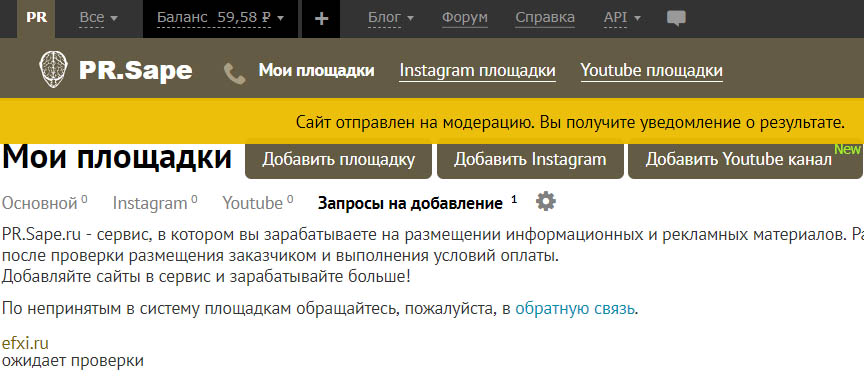Click the Мои площадки page heading
This screenshot has width=864, height=387.
pos(117,157)
